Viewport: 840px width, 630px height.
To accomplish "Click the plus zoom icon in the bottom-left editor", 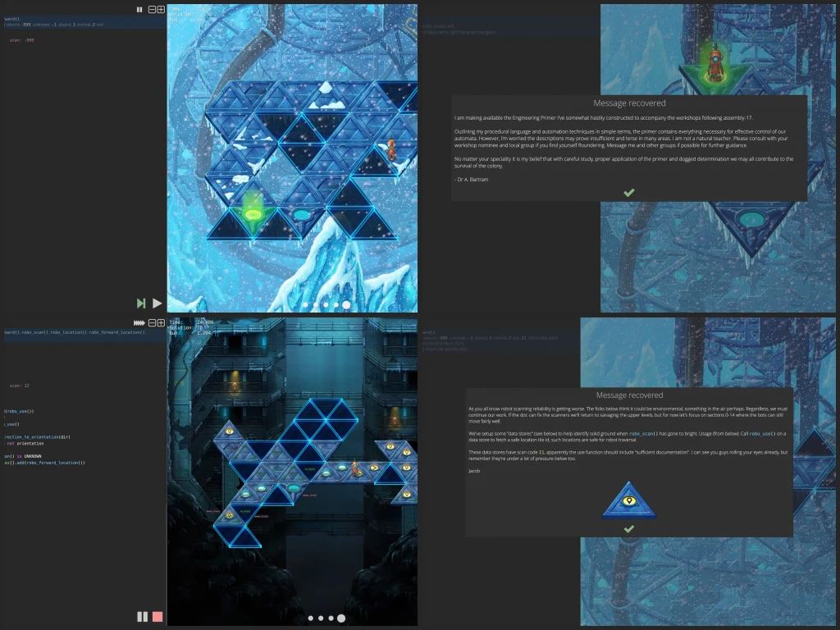I will [161, 322].
